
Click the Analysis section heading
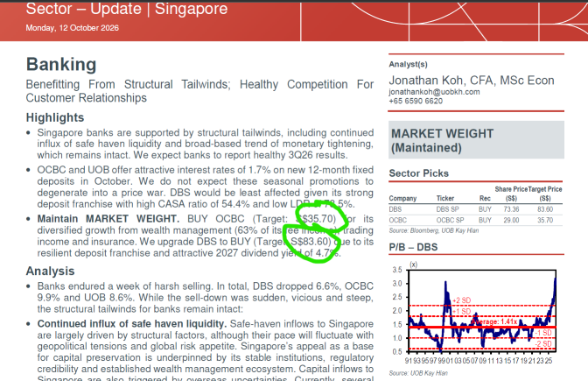50,271
